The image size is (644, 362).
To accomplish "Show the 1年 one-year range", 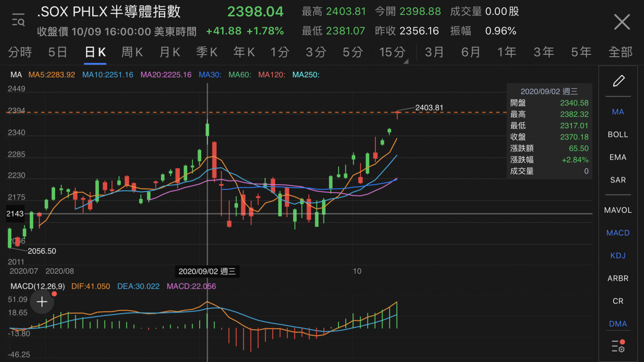I will [x=507, y=52].
